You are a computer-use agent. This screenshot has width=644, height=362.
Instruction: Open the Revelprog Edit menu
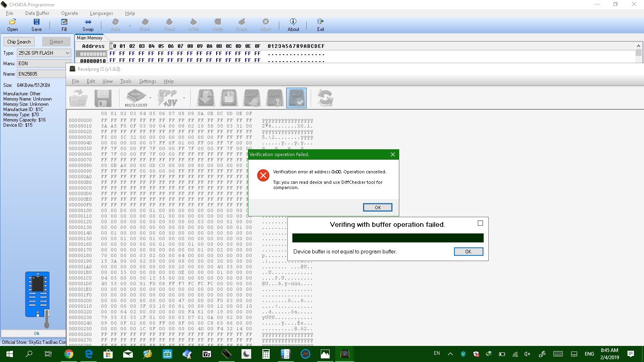click(x=91, y=81)
